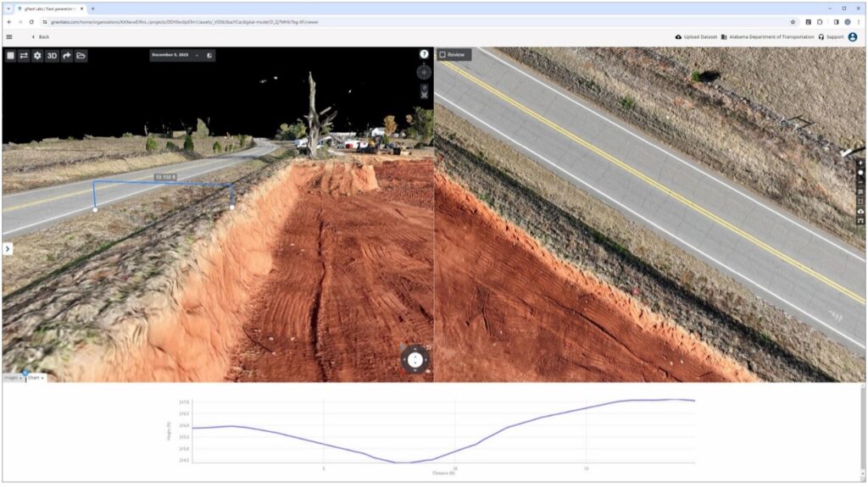Click the browser back arrow
This screenshot has height=487, width=868.
pos(8,22)
